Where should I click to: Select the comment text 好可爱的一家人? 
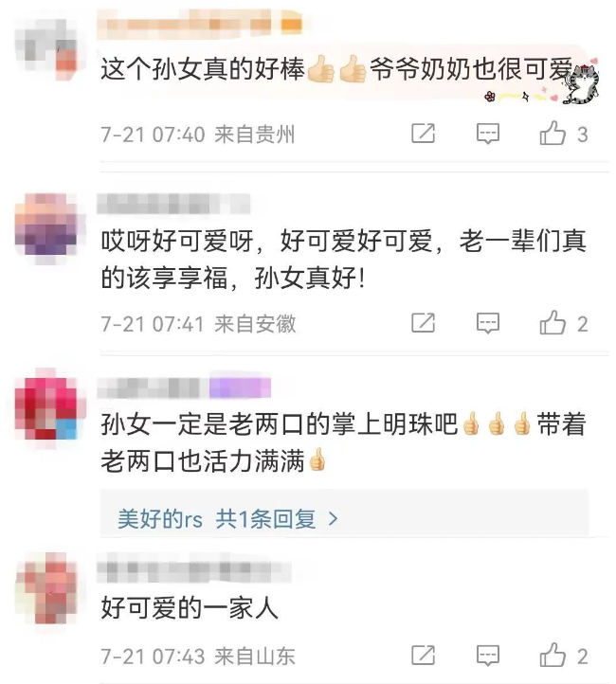[x=190, y=607]
